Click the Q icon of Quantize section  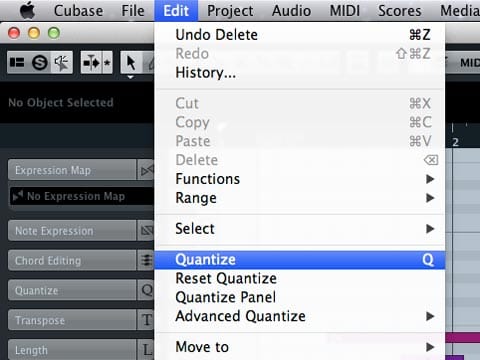coord(146,290)
